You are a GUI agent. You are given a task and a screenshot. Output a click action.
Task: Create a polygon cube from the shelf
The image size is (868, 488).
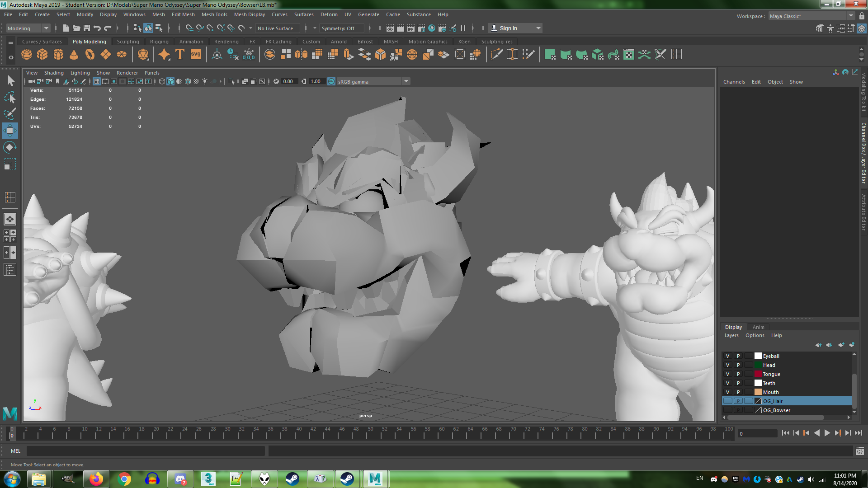click(42, 55)
